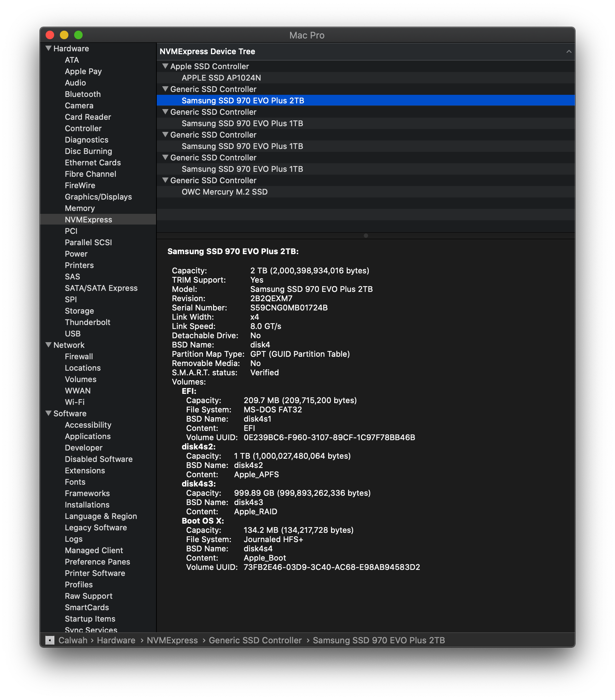This screenshot has width=615, height=700.
Task: Collapse the Generic SSD Controller above OWC Mercury
Action: (x=165, y=180)
